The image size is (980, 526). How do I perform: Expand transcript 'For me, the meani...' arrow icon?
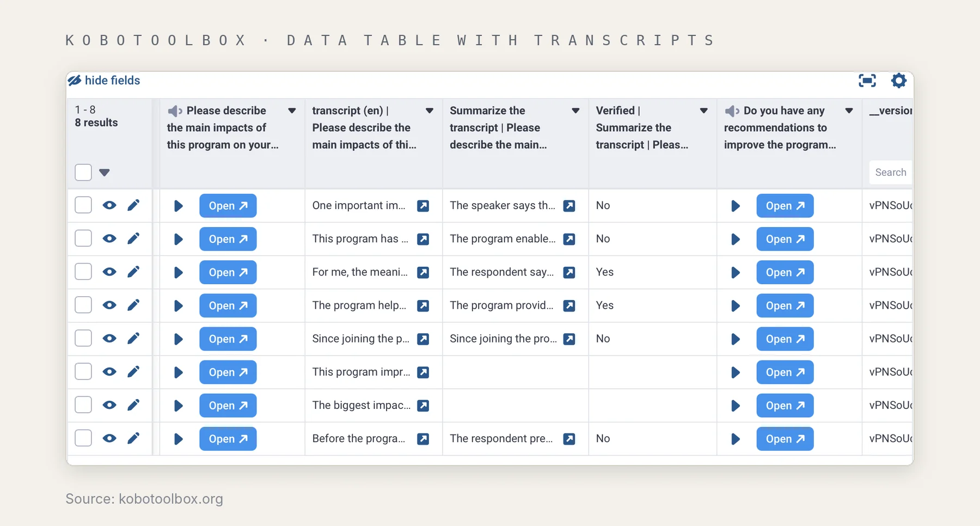pyautogui.click(x=423, y=272)
